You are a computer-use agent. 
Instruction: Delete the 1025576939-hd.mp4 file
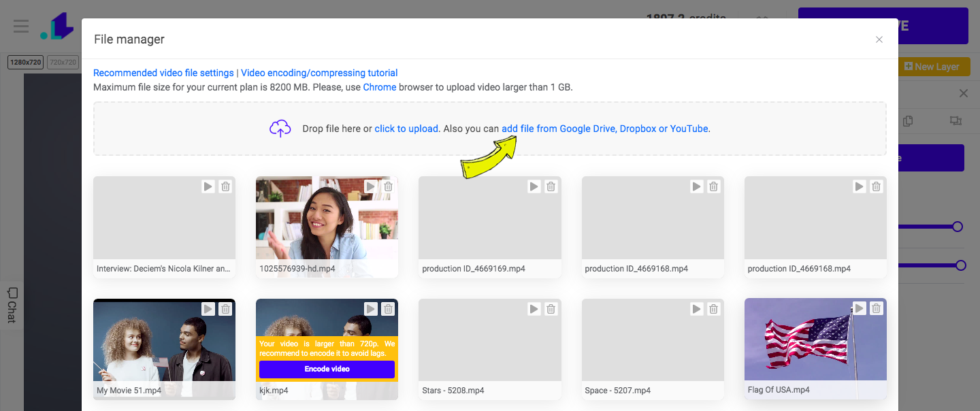tap(388, 186)
